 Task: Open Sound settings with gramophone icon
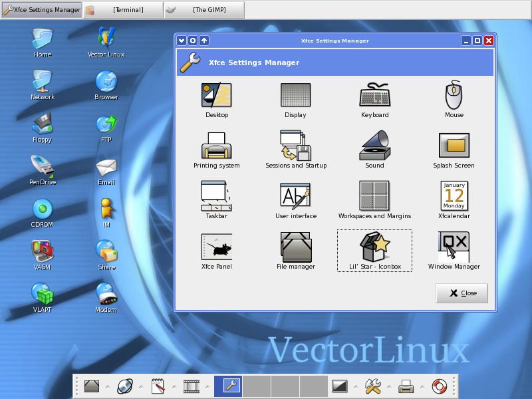coord(374,147)
